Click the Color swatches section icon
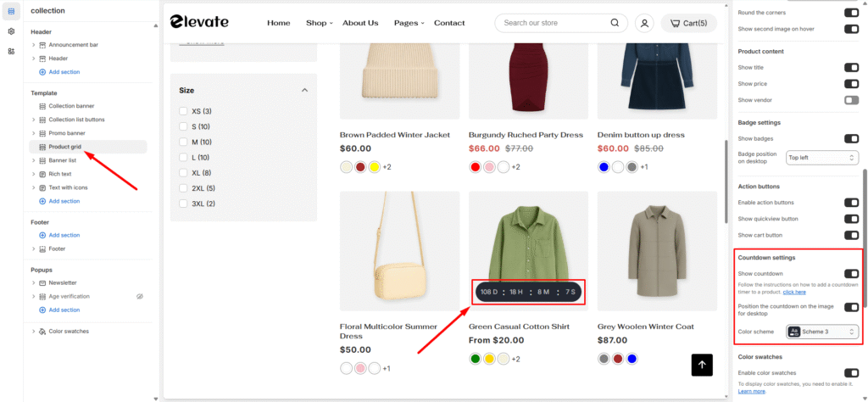The height and width of the screenshot is (402, 868). point(42,331)
